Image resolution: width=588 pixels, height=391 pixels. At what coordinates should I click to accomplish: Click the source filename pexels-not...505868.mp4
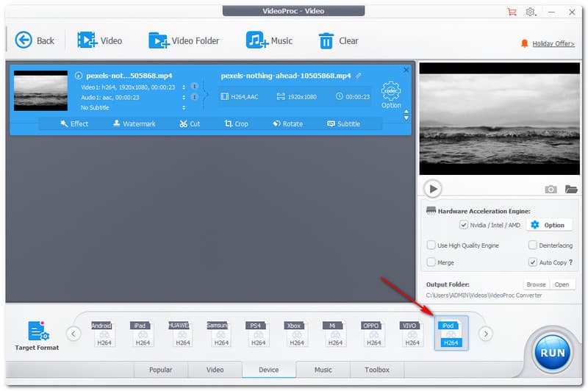(129, 76)
